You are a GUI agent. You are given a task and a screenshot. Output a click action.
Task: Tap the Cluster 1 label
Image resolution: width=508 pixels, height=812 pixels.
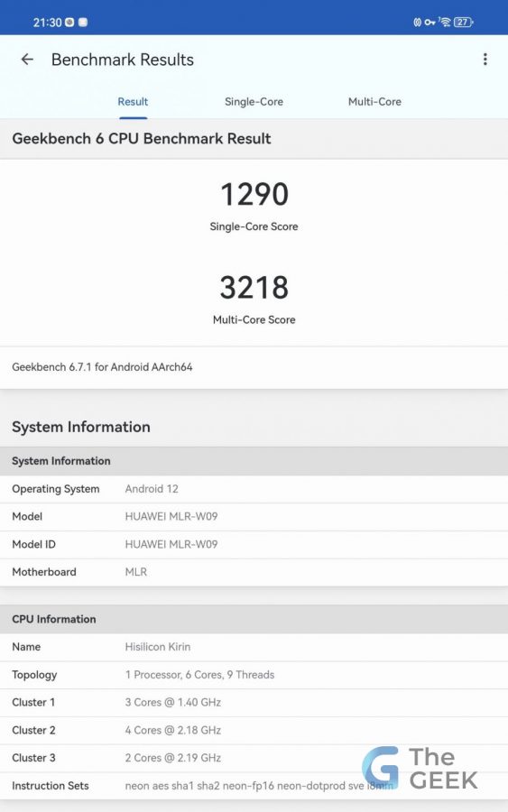pyautogui.click(x=33, y=703)
